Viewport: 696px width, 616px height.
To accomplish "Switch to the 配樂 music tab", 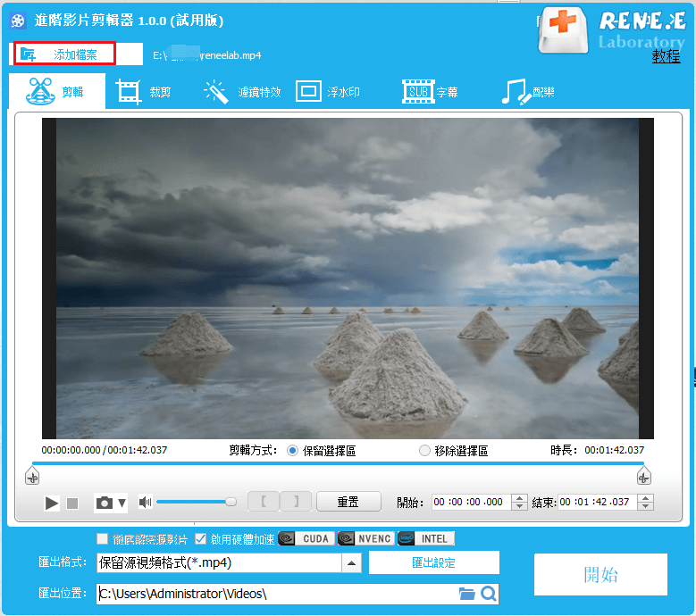I will (x=528, y=92).
